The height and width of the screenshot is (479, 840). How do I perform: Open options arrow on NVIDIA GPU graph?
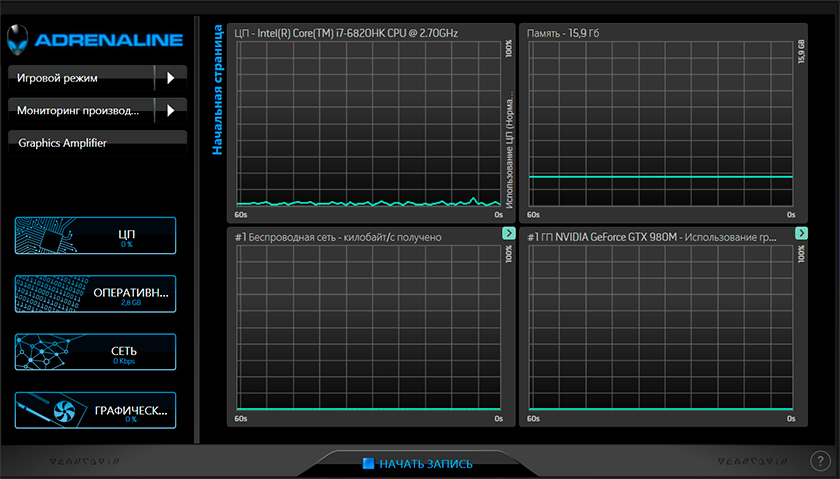[x=801, y=233]
